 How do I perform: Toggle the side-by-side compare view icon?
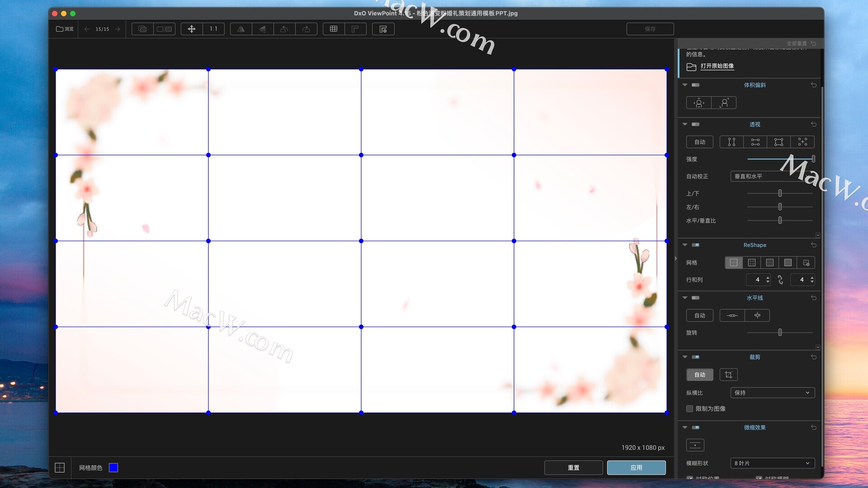[x=164, y=29]
